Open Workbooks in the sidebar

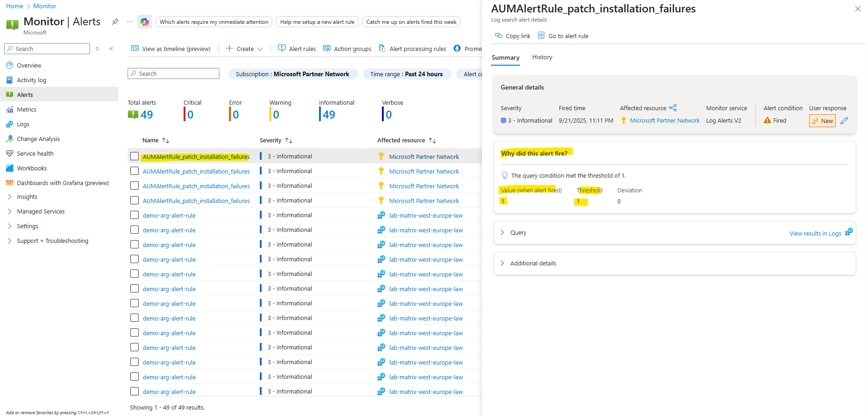[x=32, y=168]
